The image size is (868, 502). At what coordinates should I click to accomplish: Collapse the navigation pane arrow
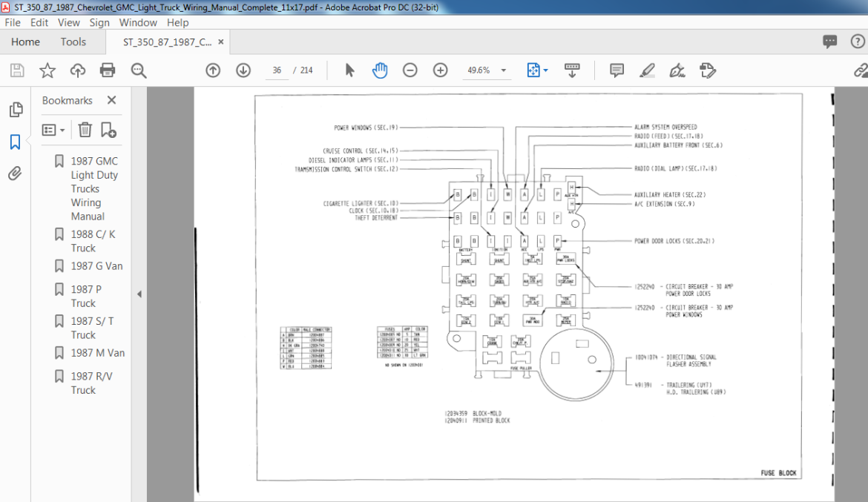click(x=139, y=294)
